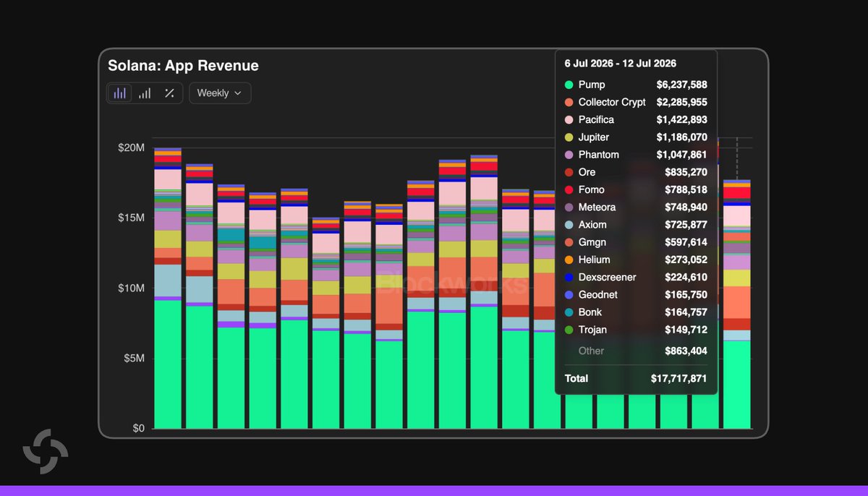Click the red Fomo legend dot
The image size is (868, 496).
click(569, 189)
